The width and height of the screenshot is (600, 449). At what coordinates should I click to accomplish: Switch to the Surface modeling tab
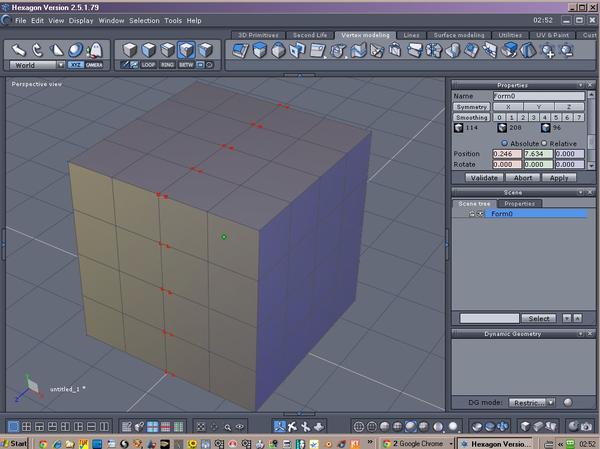(x=459, y=35)
